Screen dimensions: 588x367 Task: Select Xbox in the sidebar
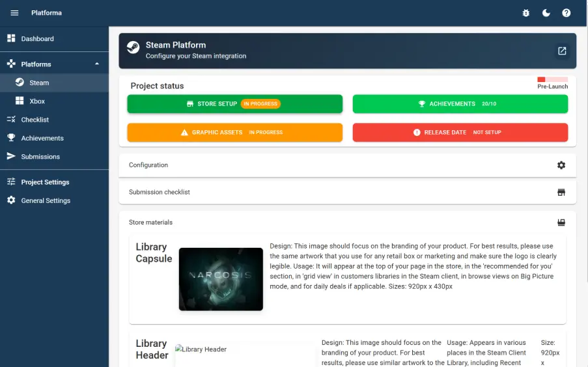click(37, 102)
